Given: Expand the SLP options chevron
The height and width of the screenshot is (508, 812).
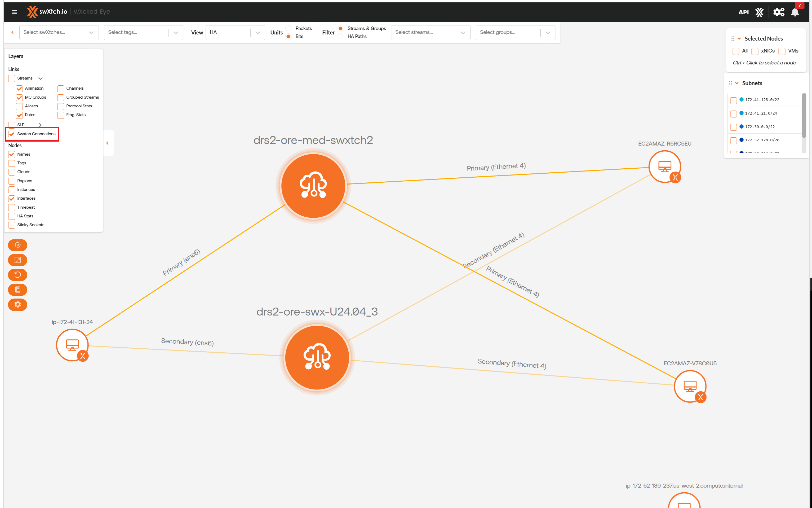Looking at the screenshot, I should [40, 125].
